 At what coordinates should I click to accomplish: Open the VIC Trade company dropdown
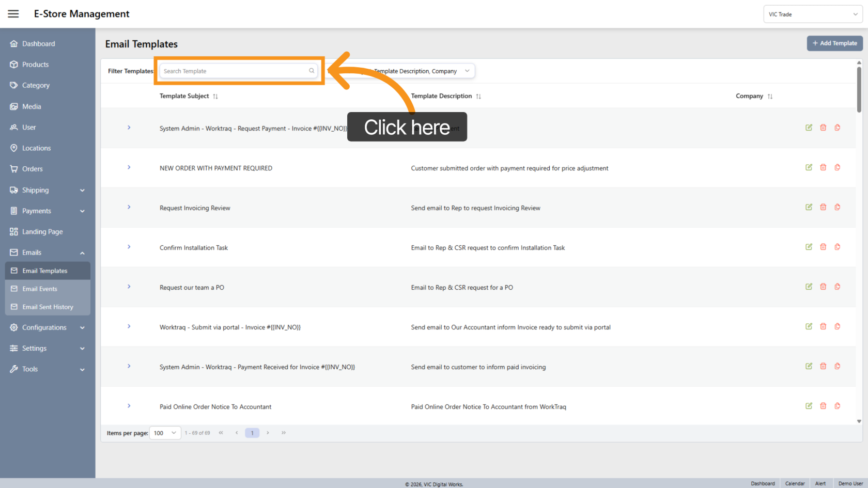tap(812, 14)
